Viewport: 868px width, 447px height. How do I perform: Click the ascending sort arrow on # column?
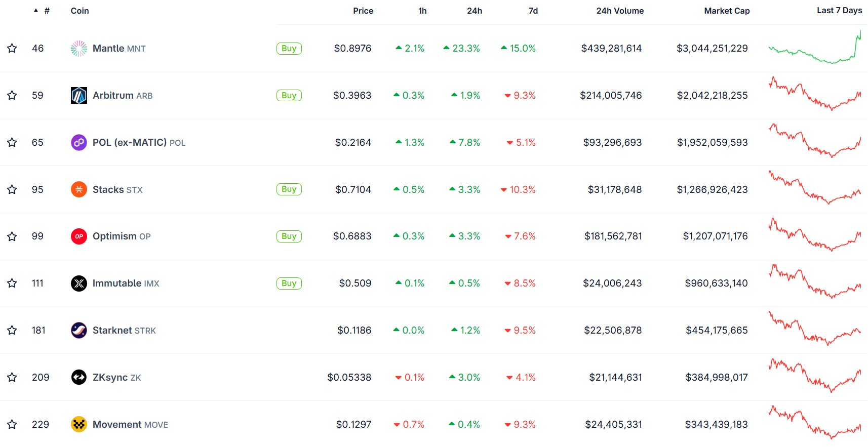35,9
